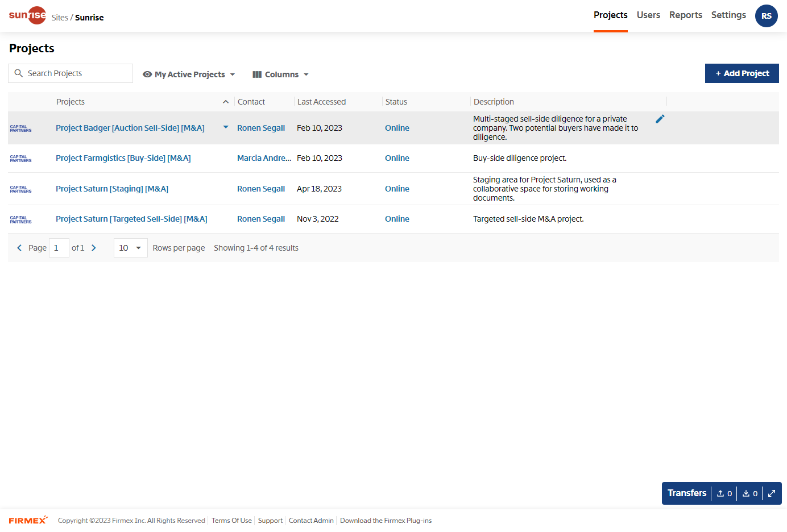Click the Sunrise logo icon
Viewport: 787px width, 532px height.
coord(27,15)
